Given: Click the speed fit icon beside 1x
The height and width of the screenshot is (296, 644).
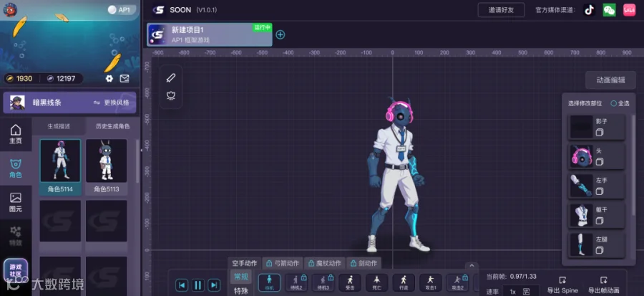Looking at the screenshot, I should point(526,292).
